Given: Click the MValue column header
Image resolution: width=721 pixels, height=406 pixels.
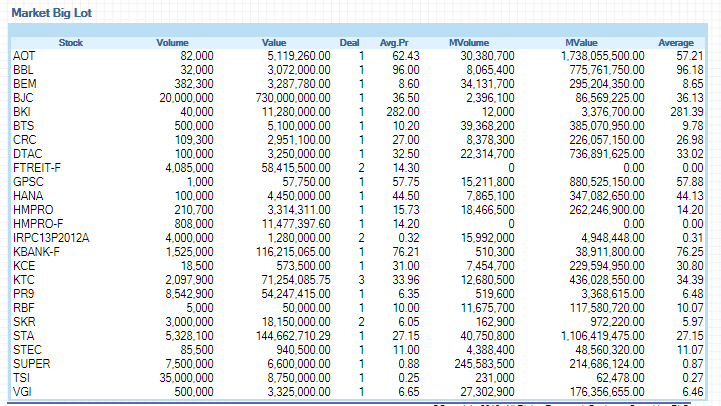Looking at the screenshot, I should 581,43.
